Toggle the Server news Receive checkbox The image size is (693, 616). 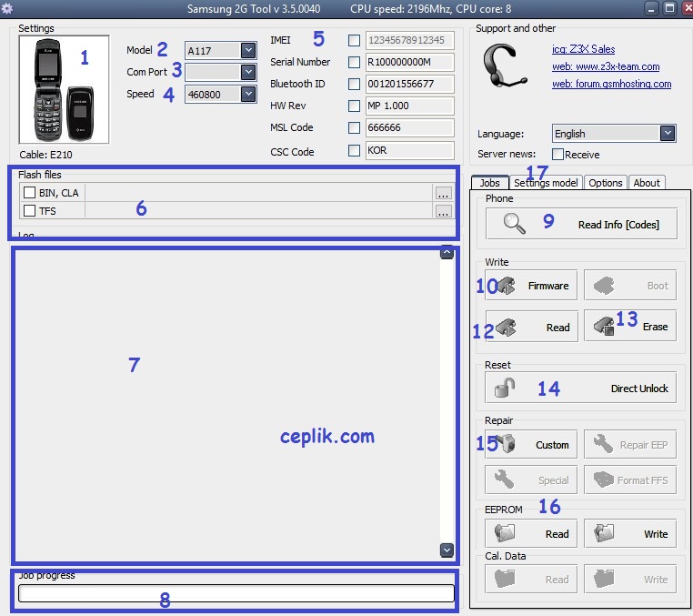(557, 155)
